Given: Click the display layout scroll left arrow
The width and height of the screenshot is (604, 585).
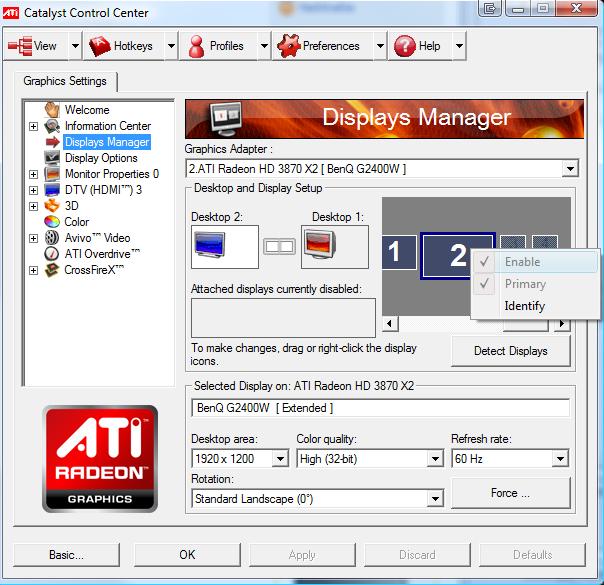Looking at the screenshot, I should (390, 324).
